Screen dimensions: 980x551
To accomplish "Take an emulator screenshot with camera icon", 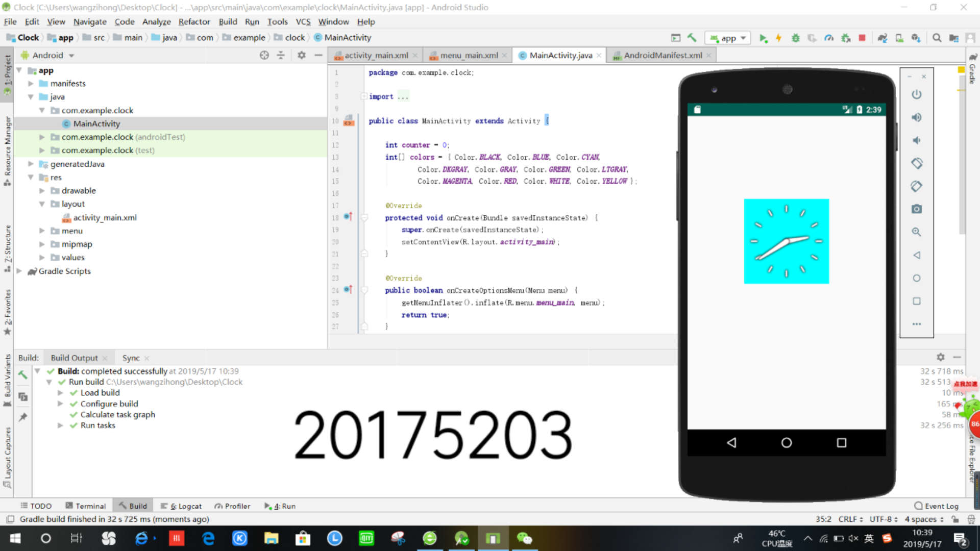I will pos(917,209).
